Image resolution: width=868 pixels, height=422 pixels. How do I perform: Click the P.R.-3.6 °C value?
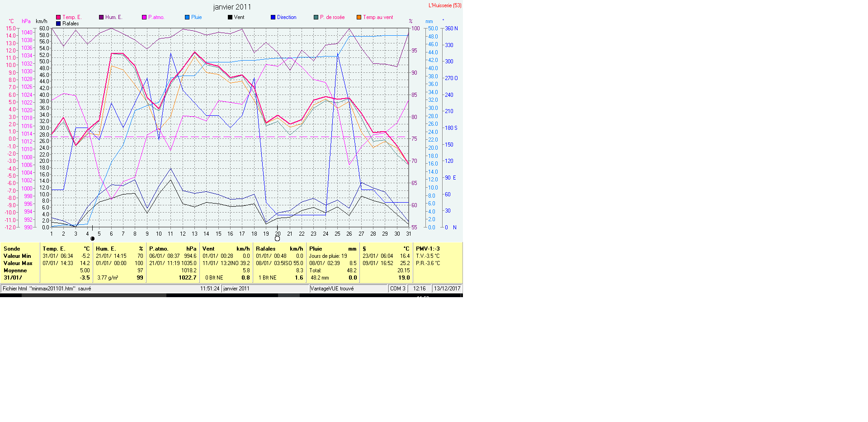[x=428, y=263]
